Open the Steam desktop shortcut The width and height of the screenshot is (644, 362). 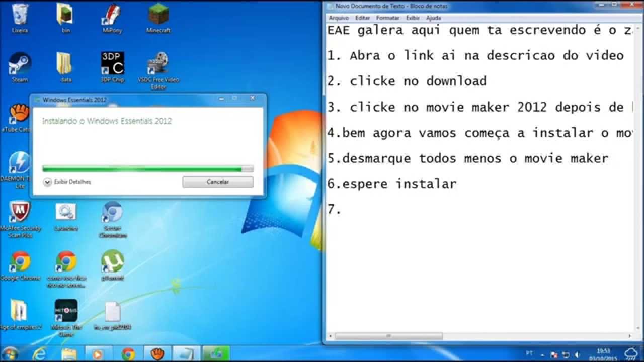click(20, 67)
